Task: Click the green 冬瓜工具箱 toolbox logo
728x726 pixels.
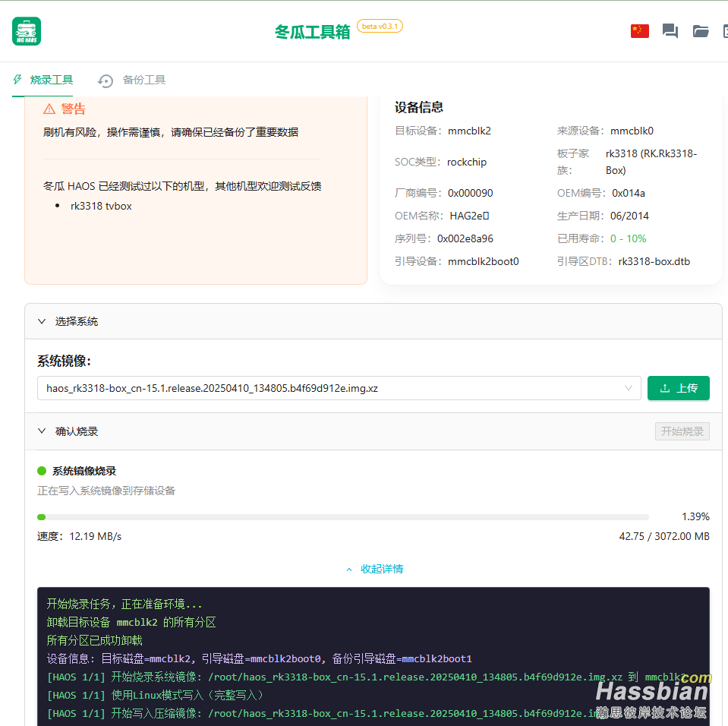Action: (x=27, y=31)
